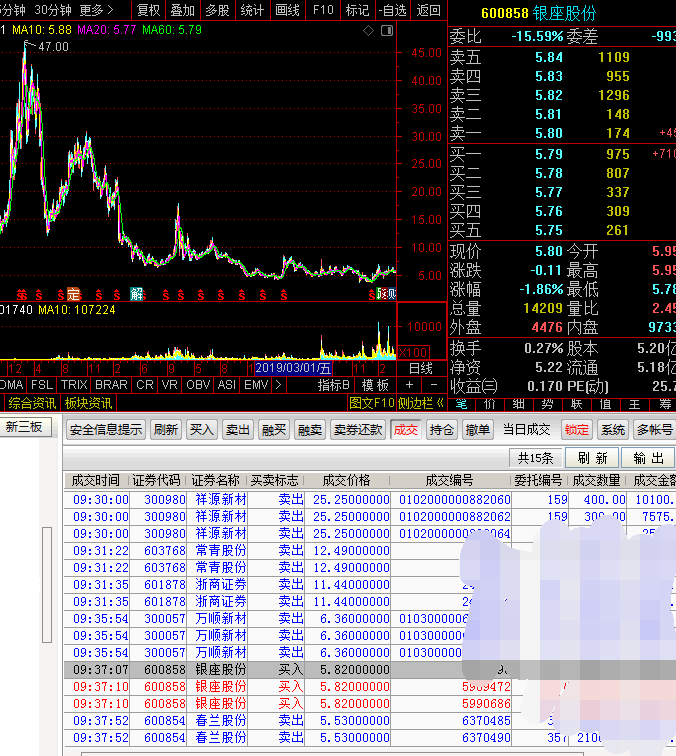The height and width of the screenshot is (756, 676).
Task: Select the 09:37:07 银座股份 买入 row
Action: click(x=370, y=670)
